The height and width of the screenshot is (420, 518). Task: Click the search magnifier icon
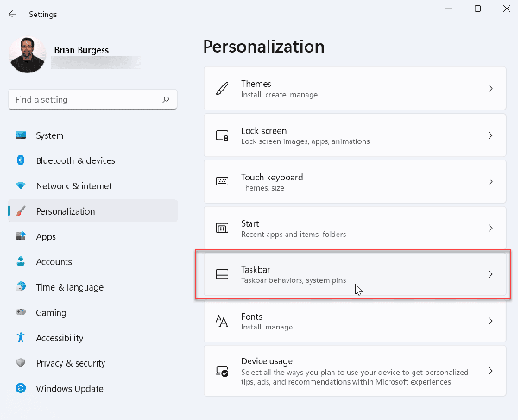[166, 99]
